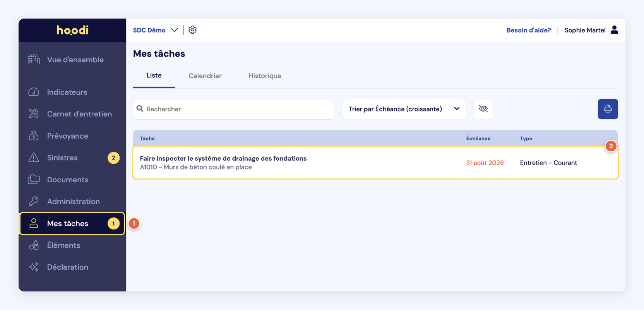Select the Prévoyance money bag icon
The width and height of the screenshot is (644, 310).
[34, 136]
